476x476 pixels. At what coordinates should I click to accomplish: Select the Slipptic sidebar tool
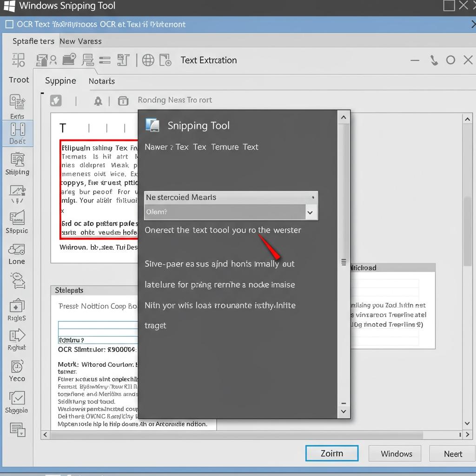click(17, 222)
